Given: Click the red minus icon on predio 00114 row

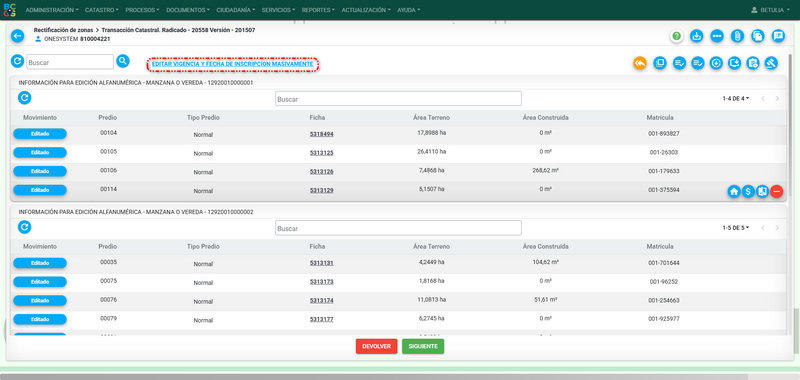Looking at the screenshot, I should [777, 191].
